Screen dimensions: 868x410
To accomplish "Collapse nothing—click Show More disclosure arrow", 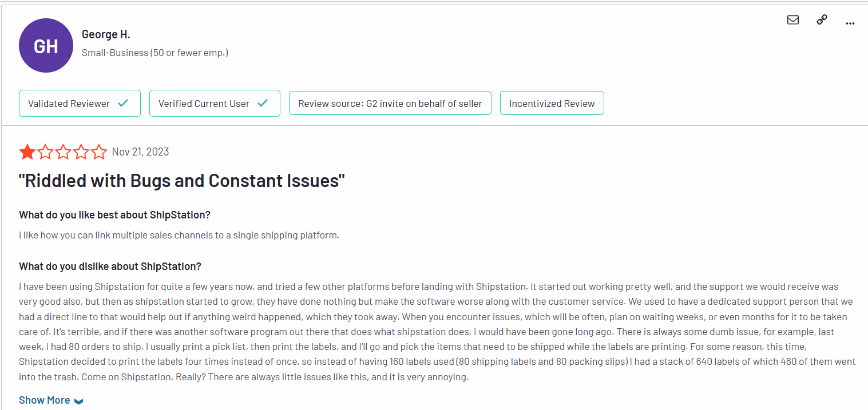I will (x=78, y=400).
